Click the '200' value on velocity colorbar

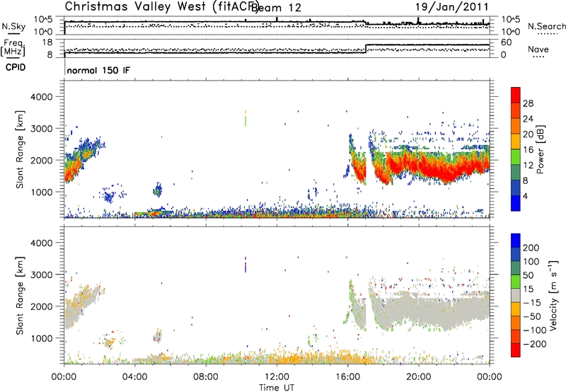coord(531,248)
